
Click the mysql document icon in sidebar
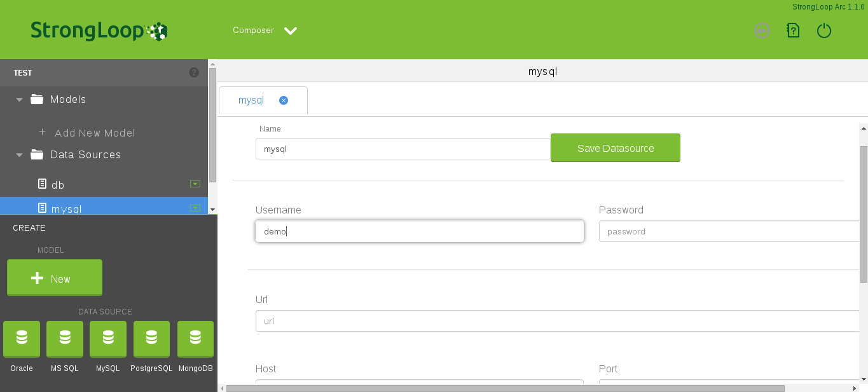pos(42,208)
